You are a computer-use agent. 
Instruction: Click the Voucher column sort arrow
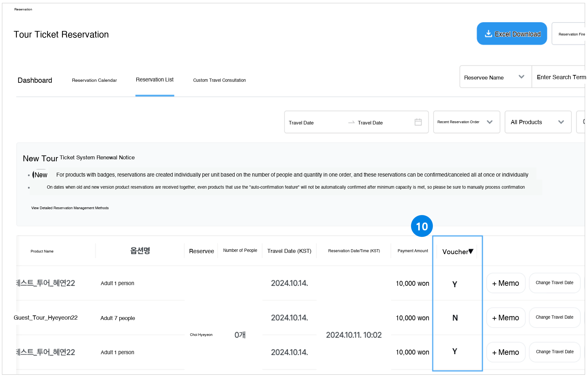pos(471,251)
